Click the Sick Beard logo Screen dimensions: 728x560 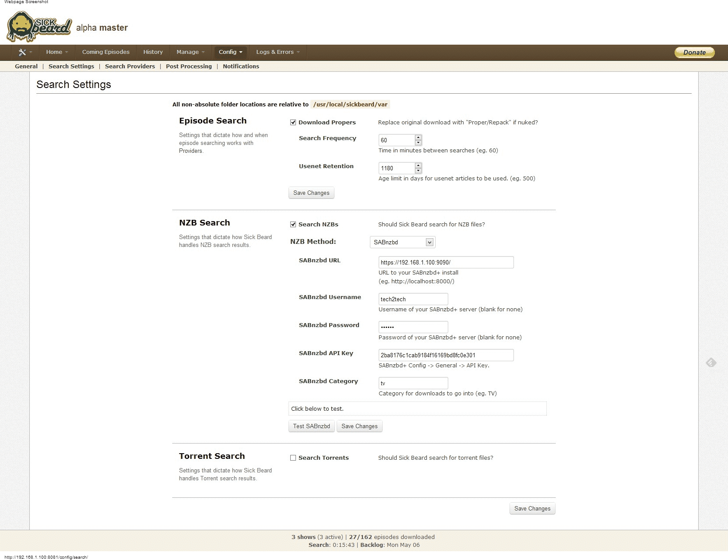click(x=39, y=27)
